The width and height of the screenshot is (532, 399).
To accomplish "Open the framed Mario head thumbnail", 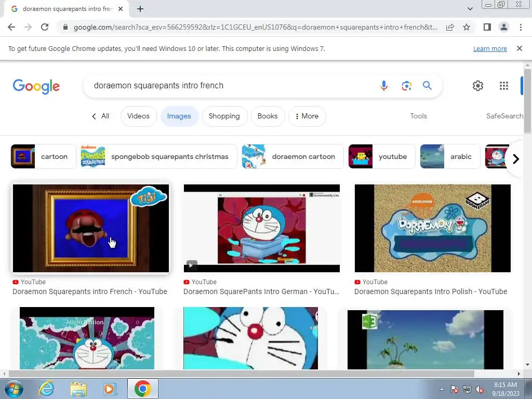I will (x=91, y=229).
